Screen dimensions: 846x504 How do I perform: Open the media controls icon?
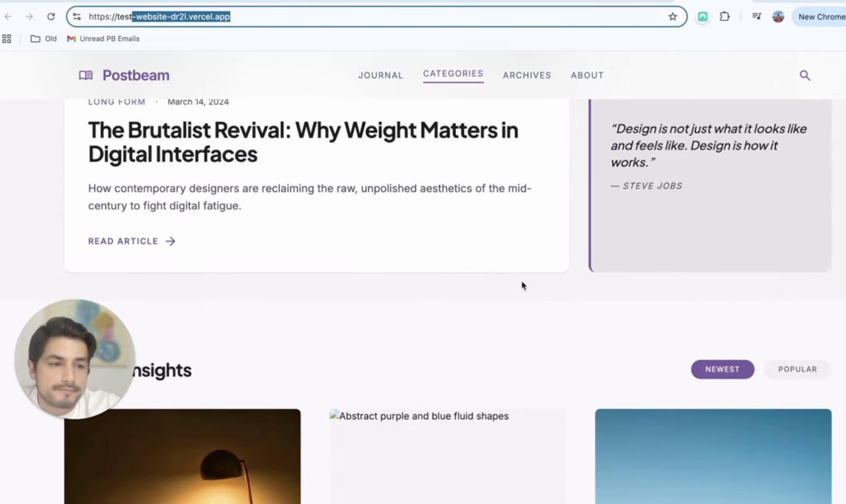pyautogui.click(x=757, y=17)
